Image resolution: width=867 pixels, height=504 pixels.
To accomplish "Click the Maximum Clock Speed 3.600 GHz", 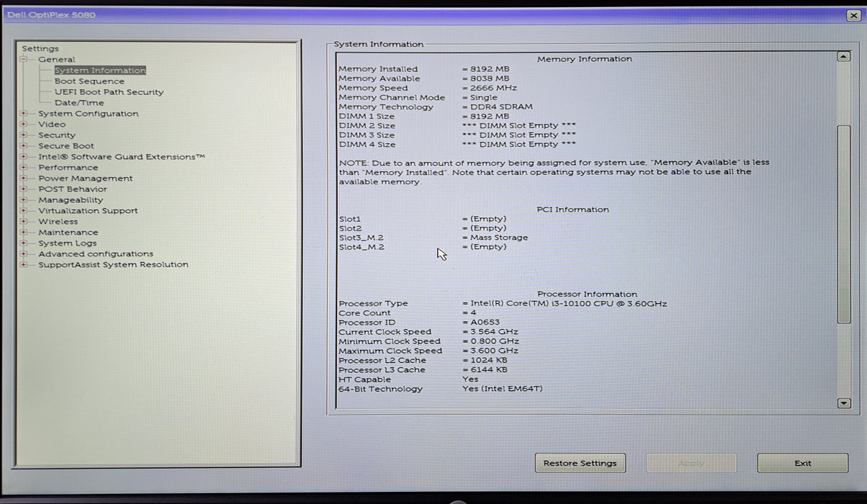I will pos(490,351).
